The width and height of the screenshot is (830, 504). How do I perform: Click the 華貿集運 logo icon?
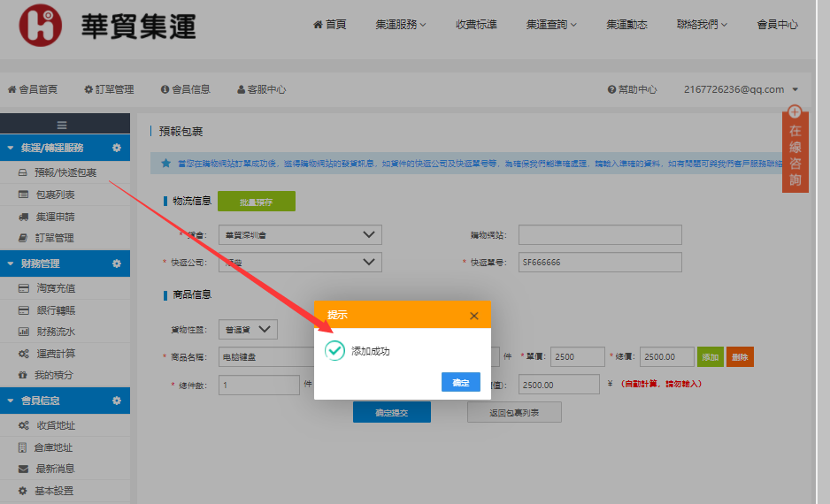[x=40, y=26]
